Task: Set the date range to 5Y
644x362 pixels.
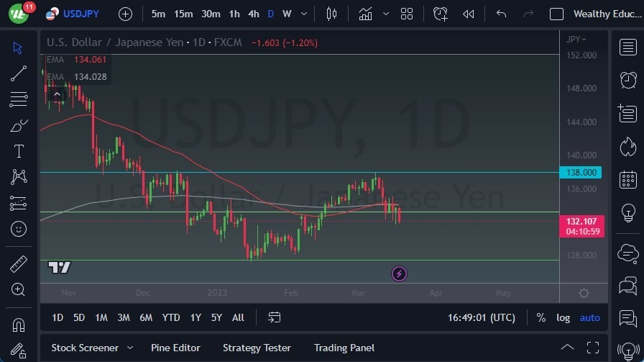Action: point(216,317)
